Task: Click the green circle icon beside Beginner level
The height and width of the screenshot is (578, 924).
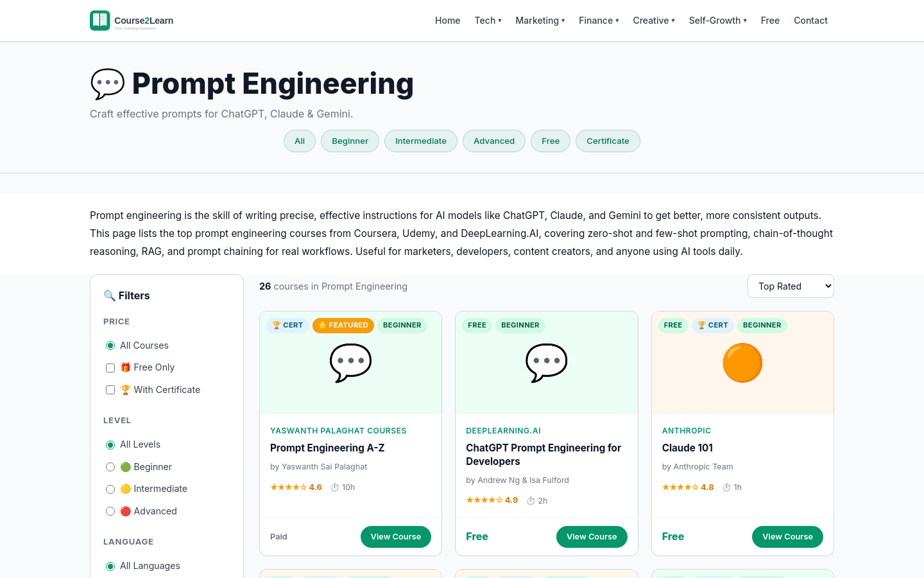Action: [126, 467]
